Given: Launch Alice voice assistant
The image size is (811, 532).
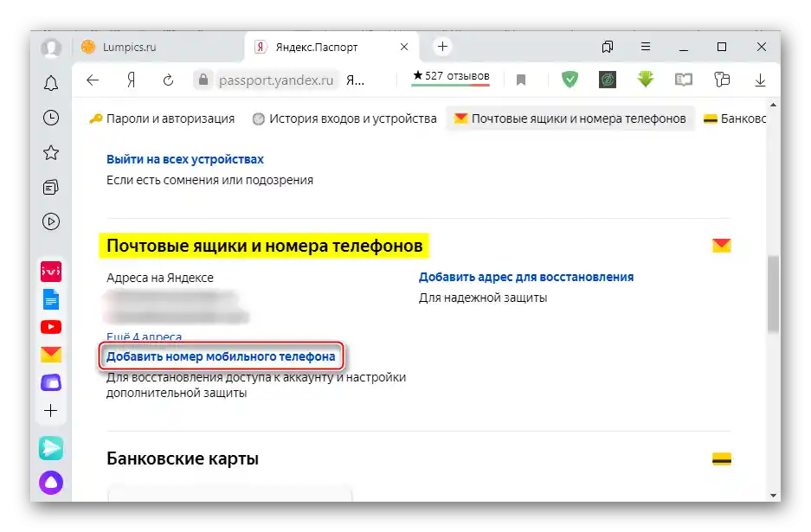Looking at the screenshot, I should pyautogui.click(x=51, y=483).
